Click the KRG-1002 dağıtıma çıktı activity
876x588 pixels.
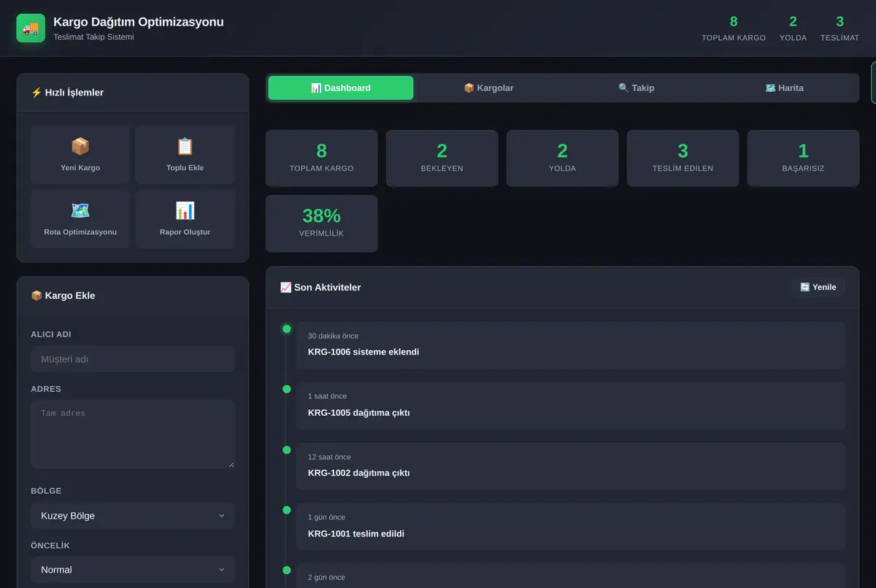[570, 466]
